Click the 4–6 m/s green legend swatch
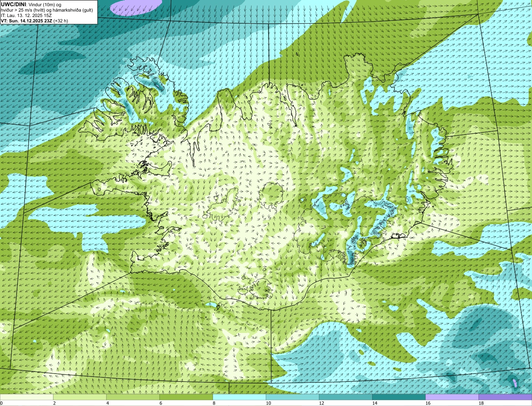Image resolution: width=532 pixels, height=406 pixels. [x=133, y=397]
